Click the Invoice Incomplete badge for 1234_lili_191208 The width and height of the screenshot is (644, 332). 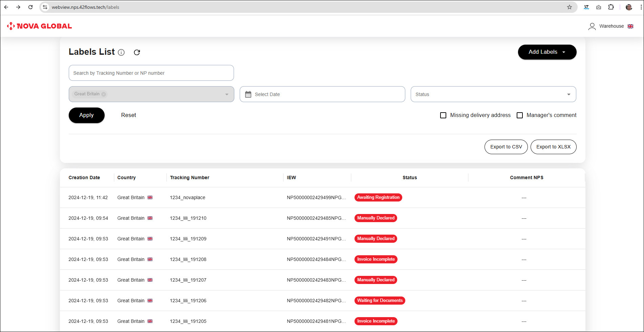tap(376, 259)
